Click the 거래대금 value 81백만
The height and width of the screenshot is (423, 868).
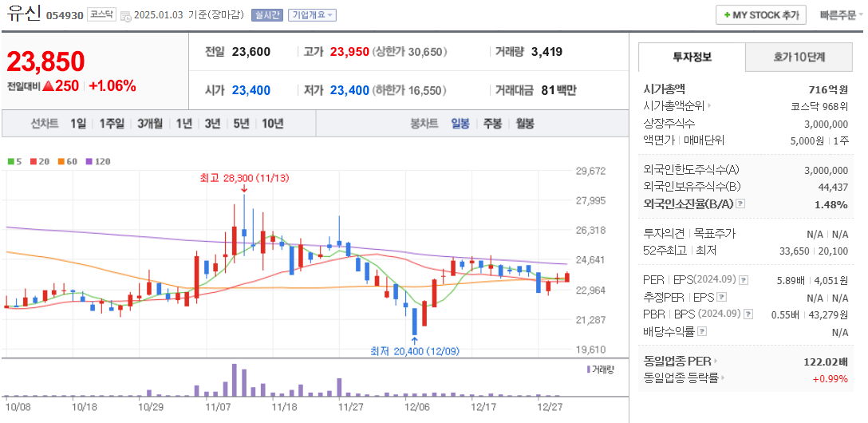[x=558, y=90]
